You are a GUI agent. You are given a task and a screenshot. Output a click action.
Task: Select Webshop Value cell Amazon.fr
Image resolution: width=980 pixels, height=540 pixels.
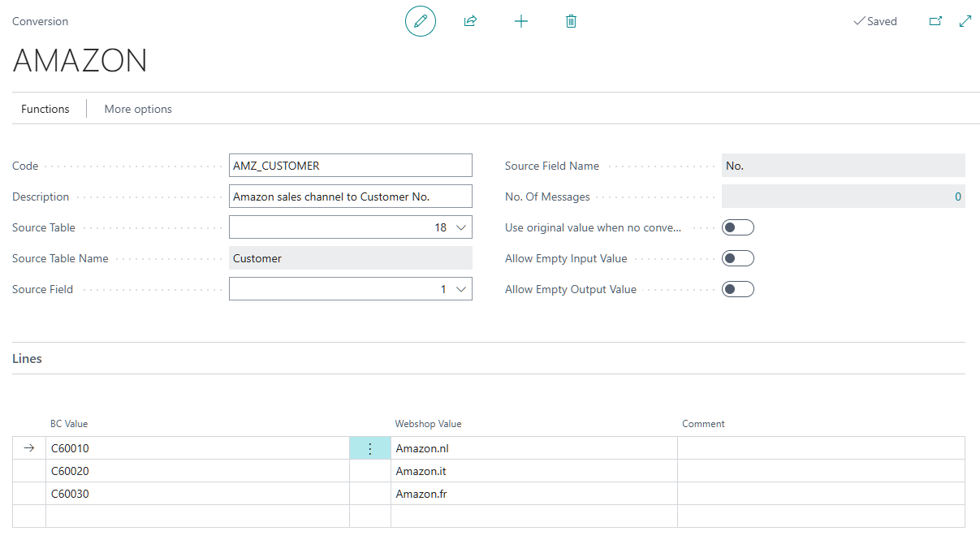click(534, 494)
